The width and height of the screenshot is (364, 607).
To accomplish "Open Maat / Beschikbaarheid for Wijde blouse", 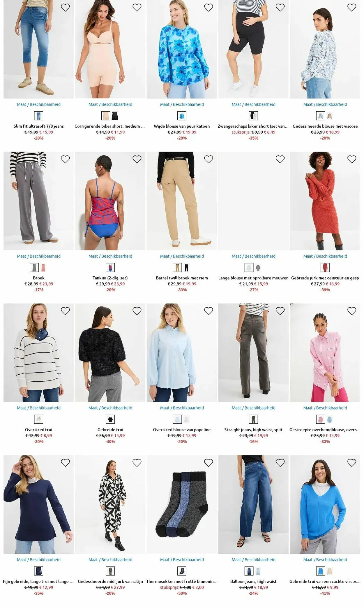I will pyautogui.click(x=182, y=104).
